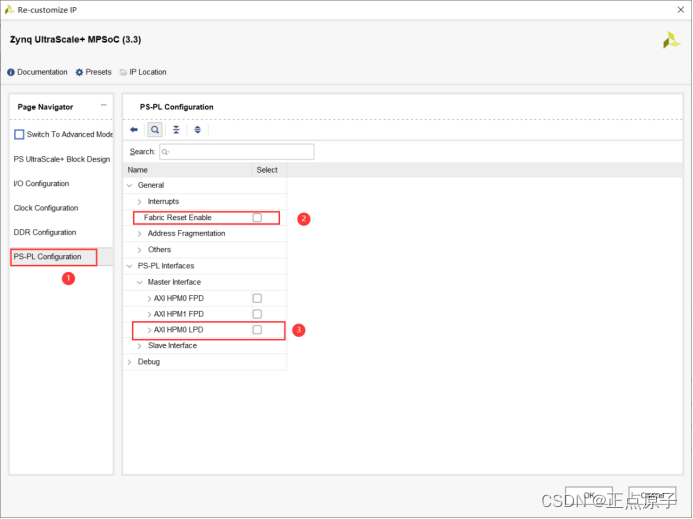This screenshot has width=693, height=519.
Task: Expand the AXI HPM1 FPD entry
Action: (149, 314)
